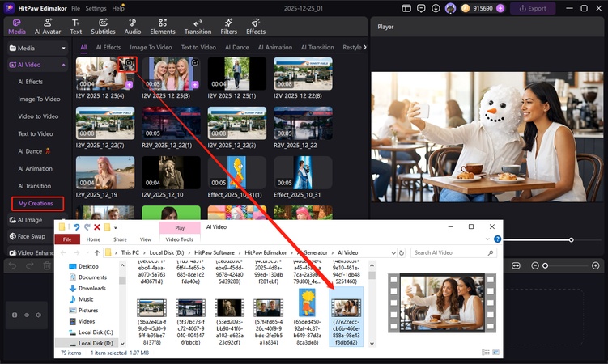The image size is (608, 364).
Task: Open My Creations in the sidebar
Action: pos(35,203)
